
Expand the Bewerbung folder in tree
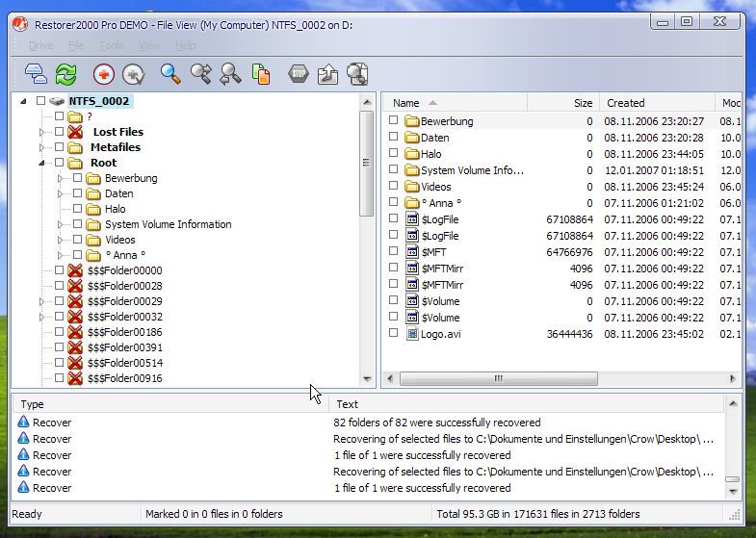coord(60,178)
